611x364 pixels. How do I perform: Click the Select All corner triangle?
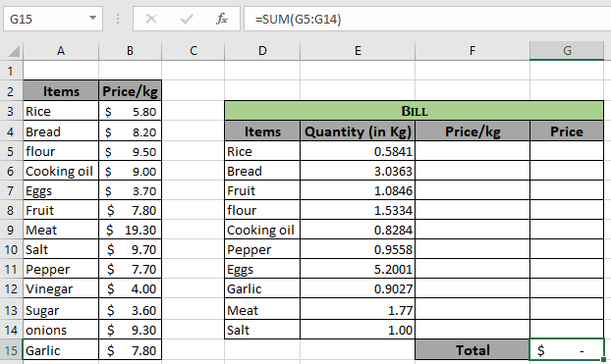[14, 51]
